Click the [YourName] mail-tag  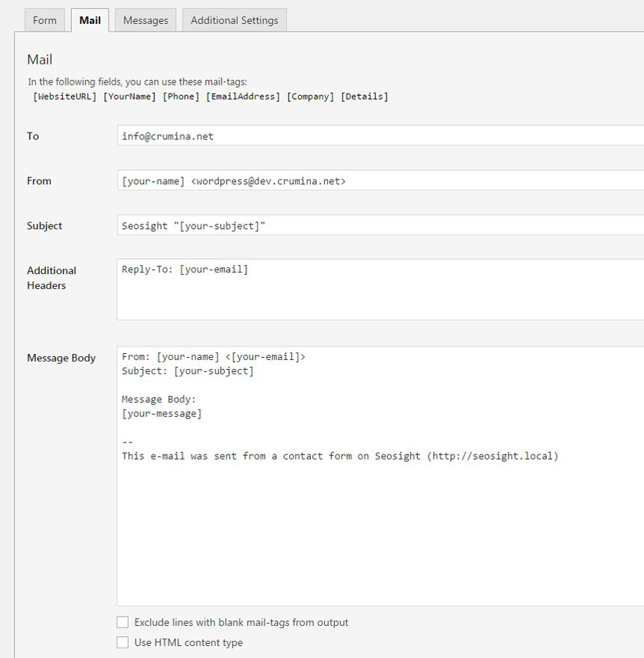[130, 97]
